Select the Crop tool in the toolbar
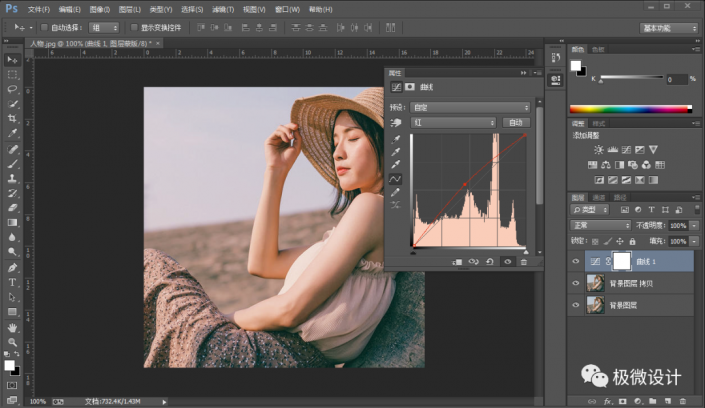This screenshot has height=408, width=705. [x=13, y=118]
